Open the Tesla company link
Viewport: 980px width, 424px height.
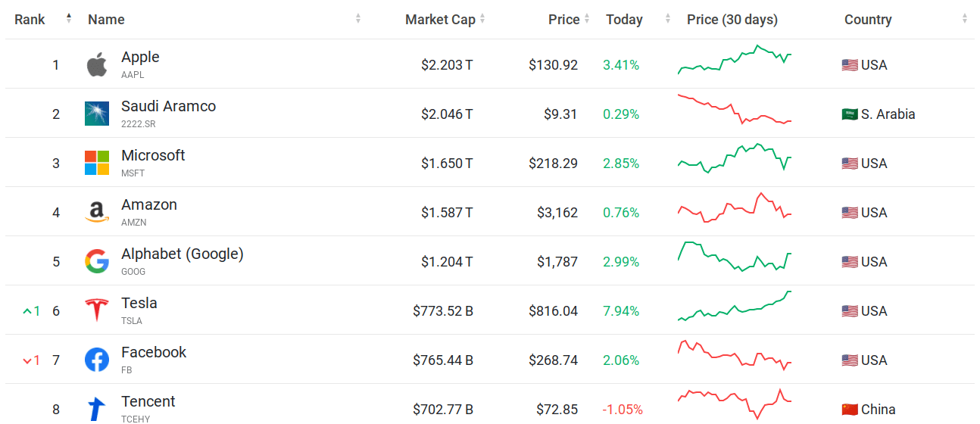coord(139,304)
